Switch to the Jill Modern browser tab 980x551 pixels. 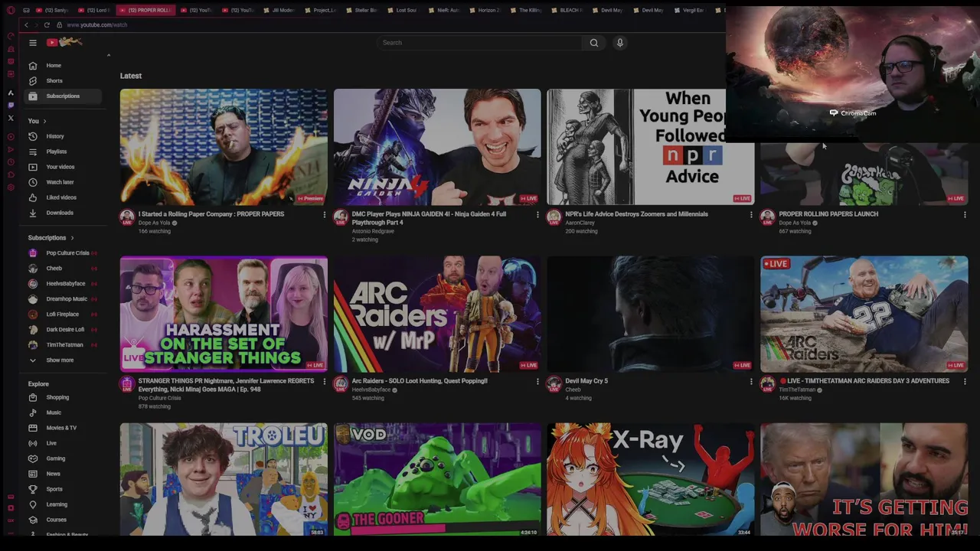point(279,10)
